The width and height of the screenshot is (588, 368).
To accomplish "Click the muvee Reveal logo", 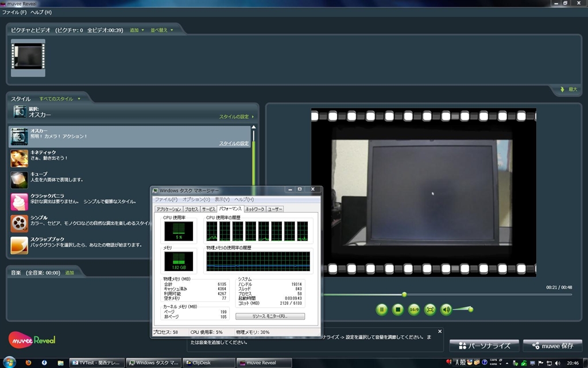I will [x=32, y=340].
